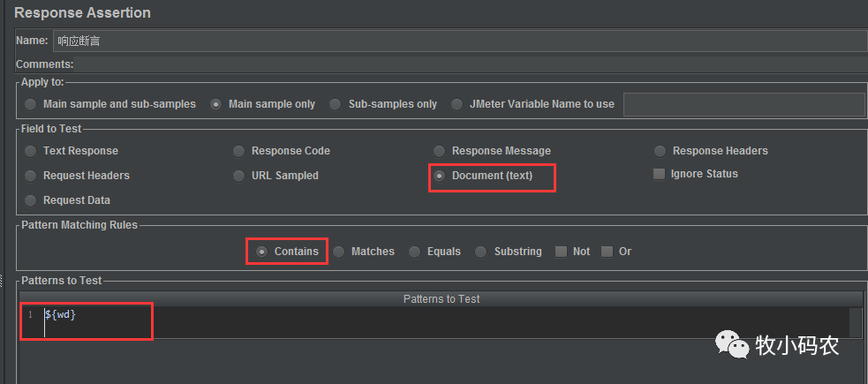Pick the Response Headers radio button
The image size is (868, 384).
point(660,151)
